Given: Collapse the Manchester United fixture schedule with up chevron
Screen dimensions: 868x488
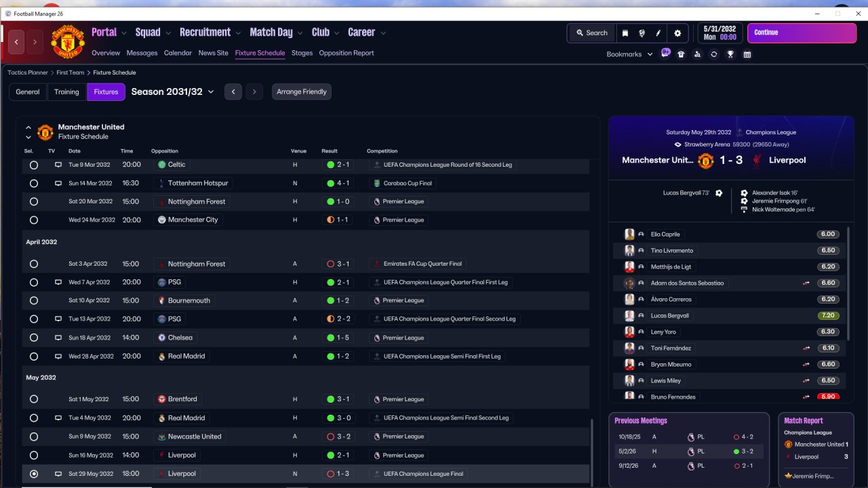Looking at the screenshot, I should (28, 127).
